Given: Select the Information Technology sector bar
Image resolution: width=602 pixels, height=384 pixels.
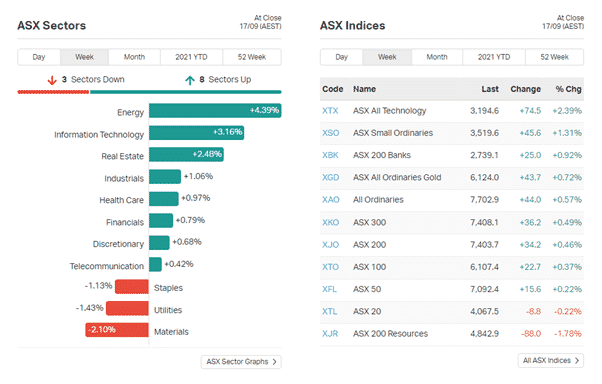Looking at the screenshot, I should (x=197, y=132).
